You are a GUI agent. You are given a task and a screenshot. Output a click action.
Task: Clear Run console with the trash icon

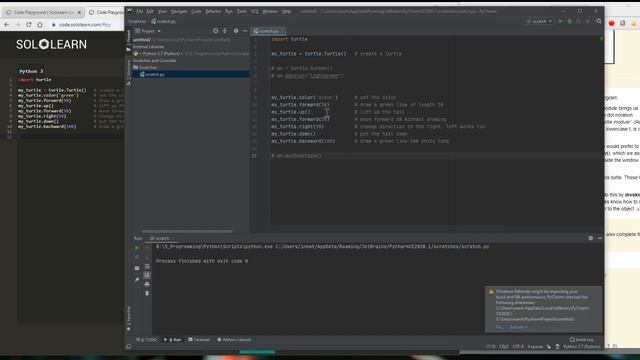[x=147, y=293]
